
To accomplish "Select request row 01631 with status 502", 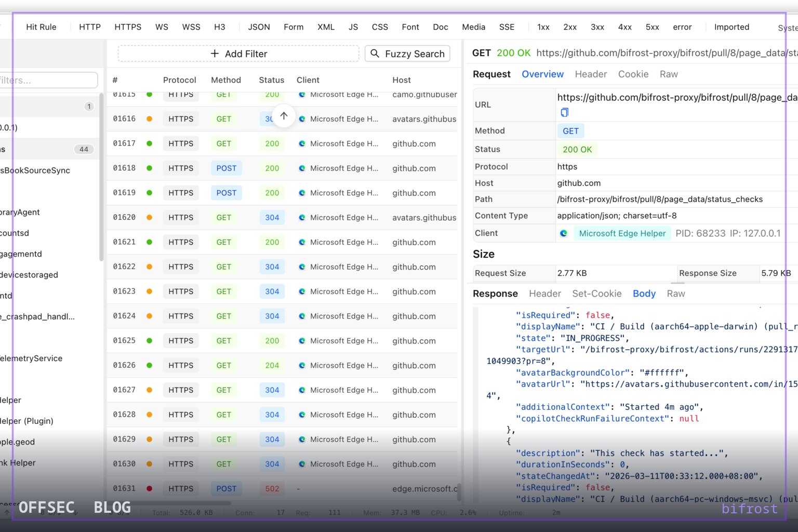I will [282, 488].
